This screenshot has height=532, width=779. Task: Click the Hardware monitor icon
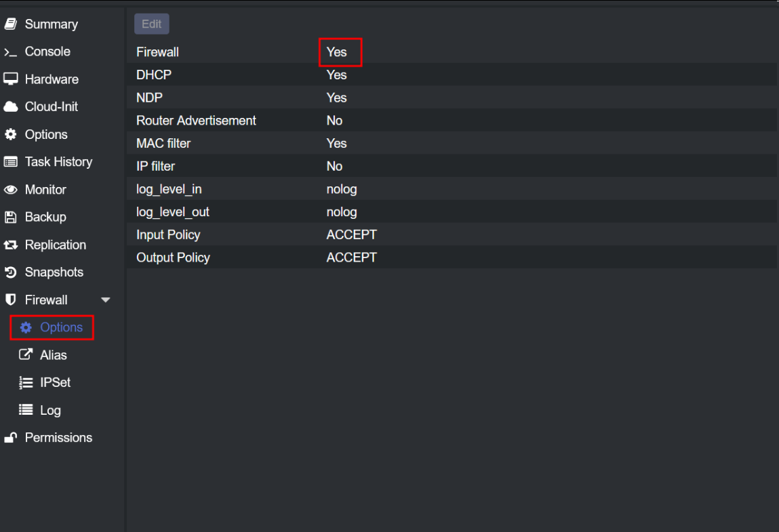(10, 79)
